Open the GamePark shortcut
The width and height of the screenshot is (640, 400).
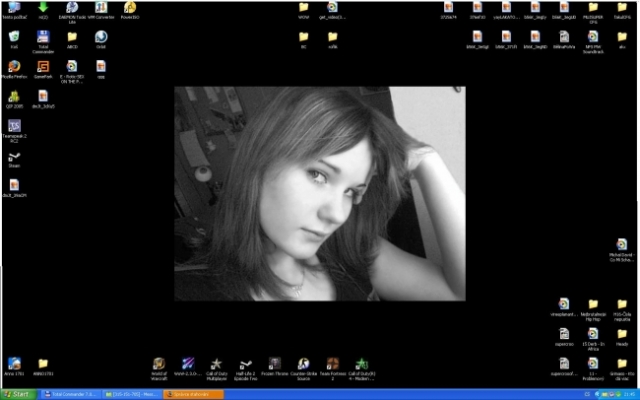43,69
